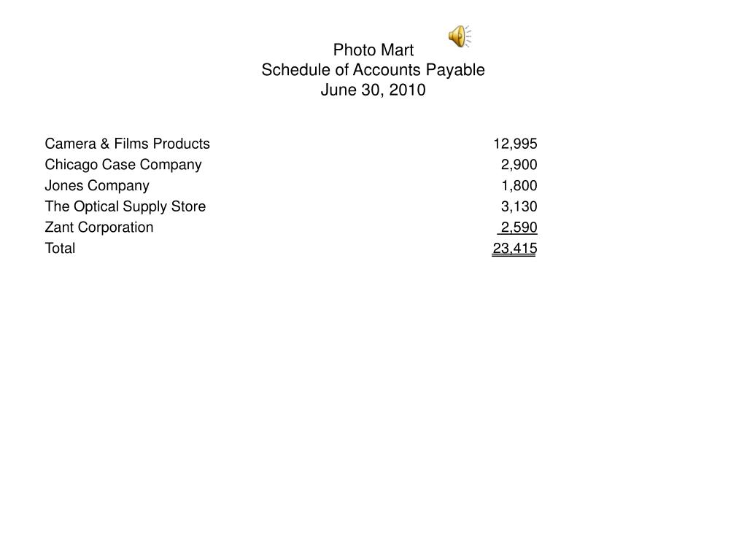Click the 1,800 amount
The image size is (747, 560).
coord(519,186)
